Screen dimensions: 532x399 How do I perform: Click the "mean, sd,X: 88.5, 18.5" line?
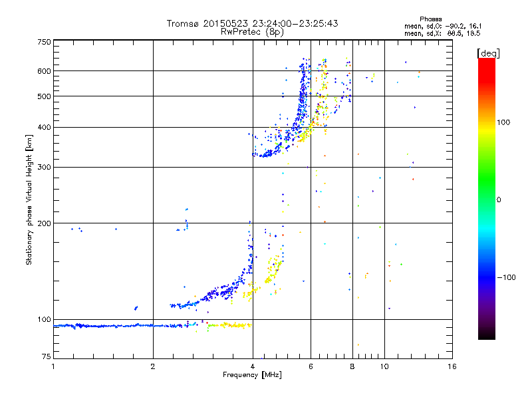point(442,33)
